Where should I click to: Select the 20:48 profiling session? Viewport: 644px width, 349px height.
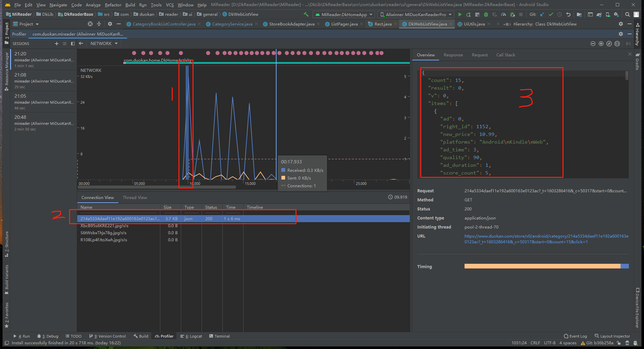click(x=44, y=123)
